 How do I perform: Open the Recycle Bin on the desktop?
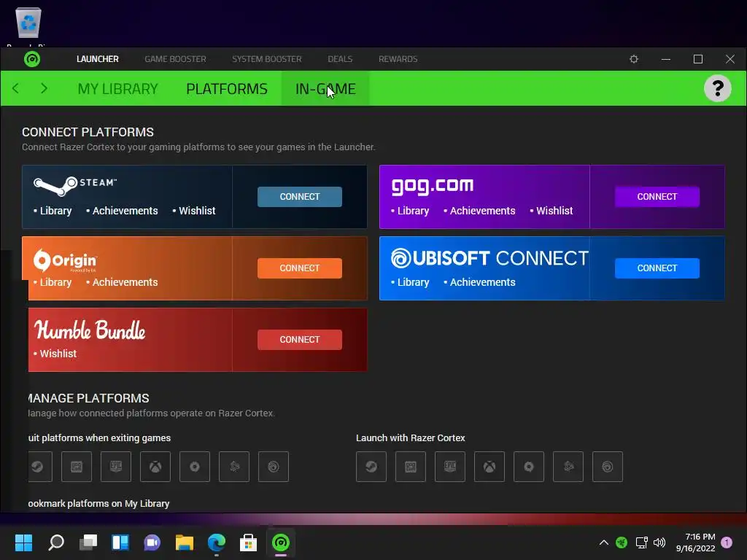pyautogui.click(x=28, y=23)
